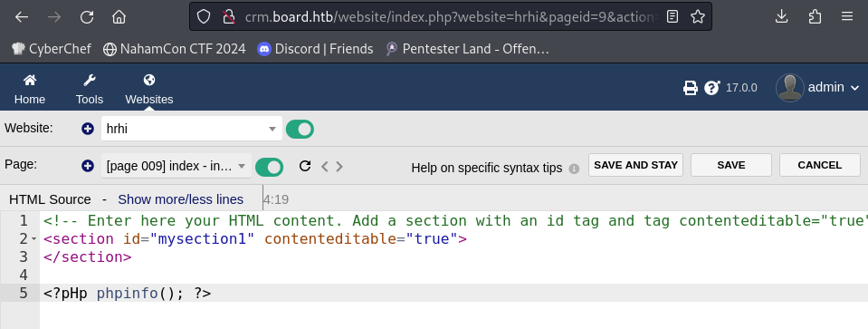Click the print page icon

click(691, 88)
